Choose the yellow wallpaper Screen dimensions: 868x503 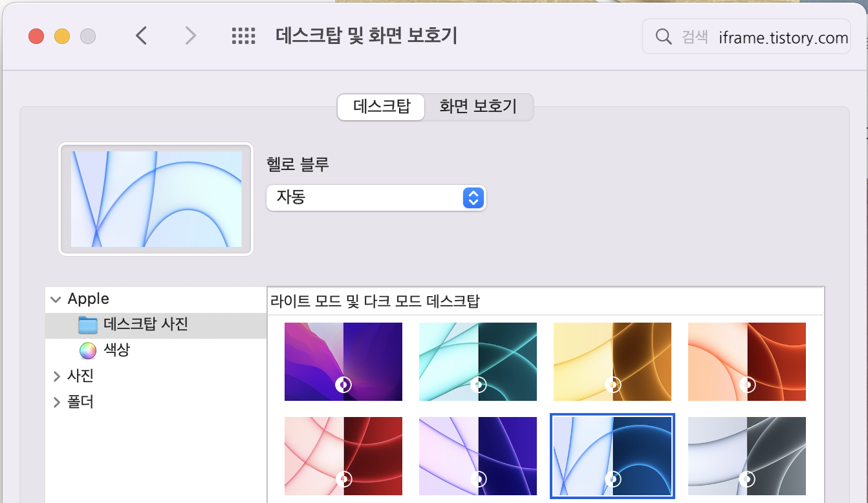(613, 361)
